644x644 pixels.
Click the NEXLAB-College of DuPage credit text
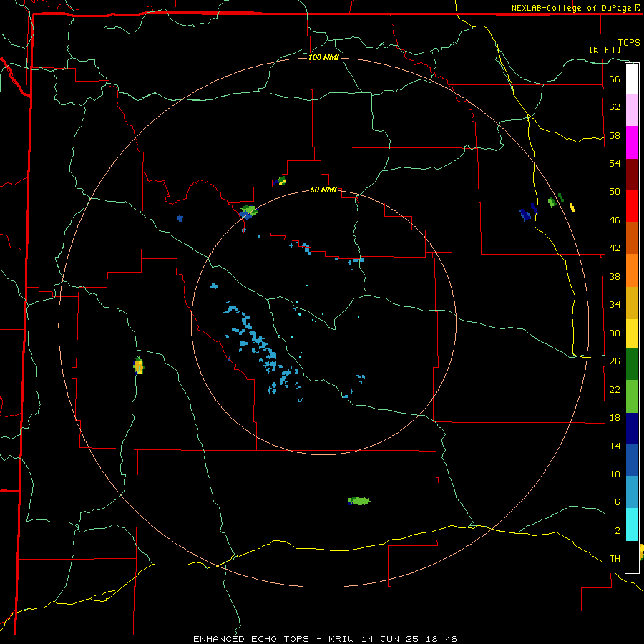coord(575,8)
